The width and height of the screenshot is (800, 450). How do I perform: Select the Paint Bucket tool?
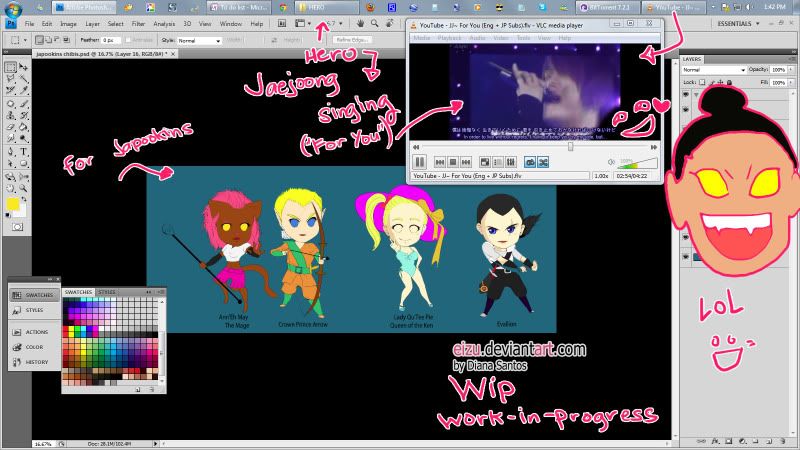[x=23, y=127]
